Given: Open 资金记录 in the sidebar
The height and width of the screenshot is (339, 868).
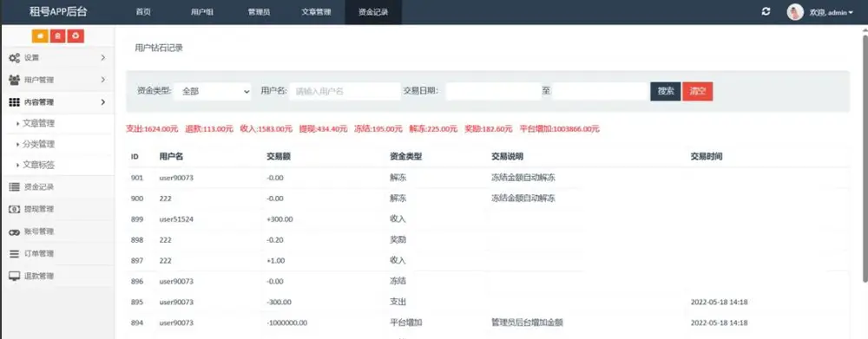Looking at the screenshot, I should [x=39, y=187].
